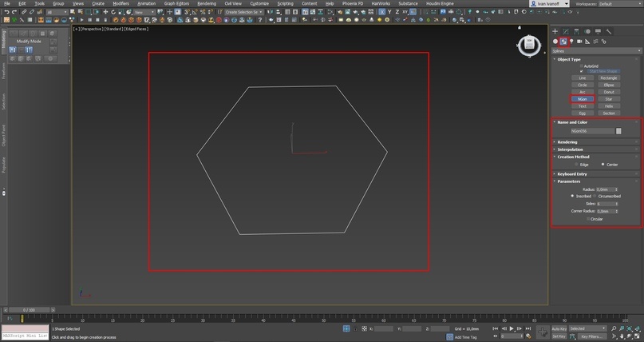Open the Splines category dropdown
The image size is (644, 342).
coord(596,51)
